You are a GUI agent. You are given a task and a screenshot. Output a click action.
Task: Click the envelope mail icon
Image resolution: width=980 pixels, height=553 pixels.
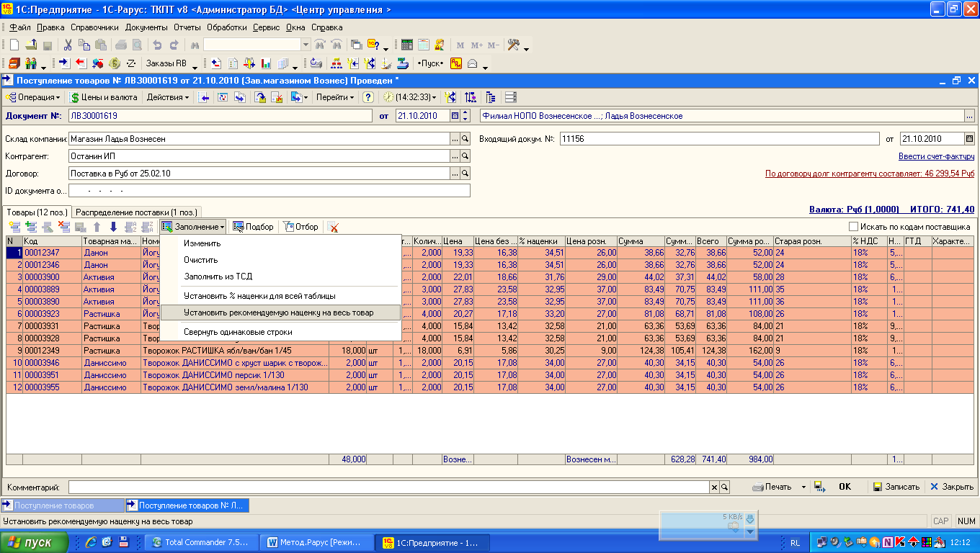(473, 63)
